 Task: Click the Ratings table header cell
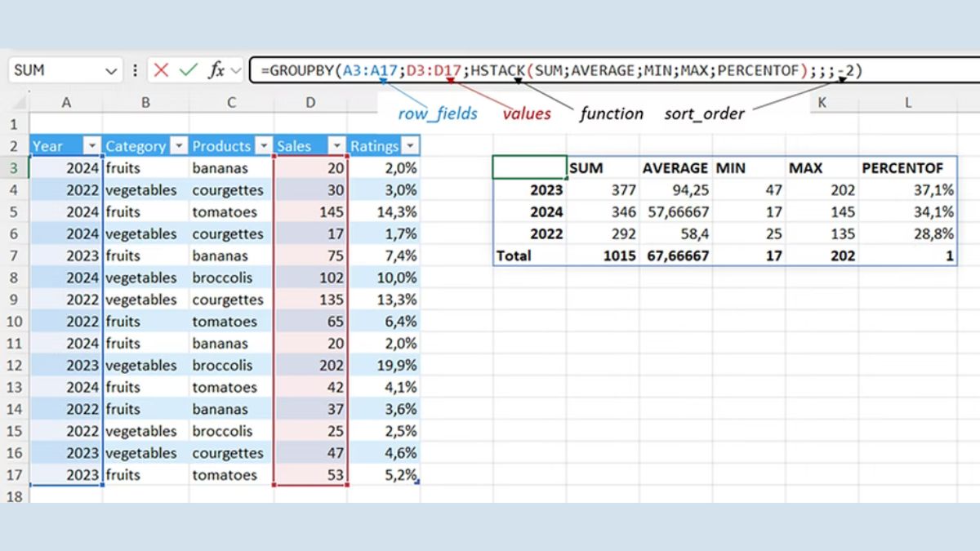384,146
